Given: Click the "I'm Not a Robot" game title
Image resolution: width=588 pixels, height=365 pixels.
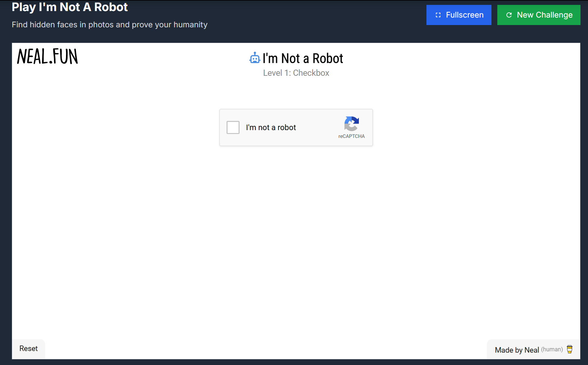Looking at the screenshot, I should 303,59.
